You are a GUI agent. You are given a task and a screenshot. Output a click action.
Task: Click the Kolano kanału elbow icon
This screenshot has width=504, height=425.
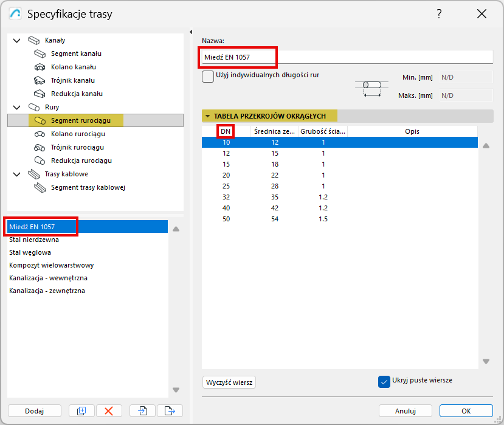pos(40,67)
